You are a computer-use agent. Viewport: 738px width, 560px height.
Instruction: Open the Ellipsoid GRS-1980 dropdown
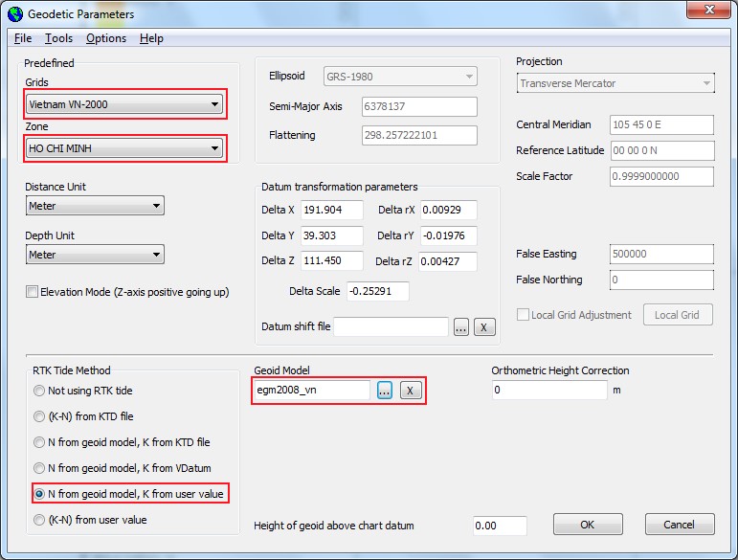click(x=400, y=77)
